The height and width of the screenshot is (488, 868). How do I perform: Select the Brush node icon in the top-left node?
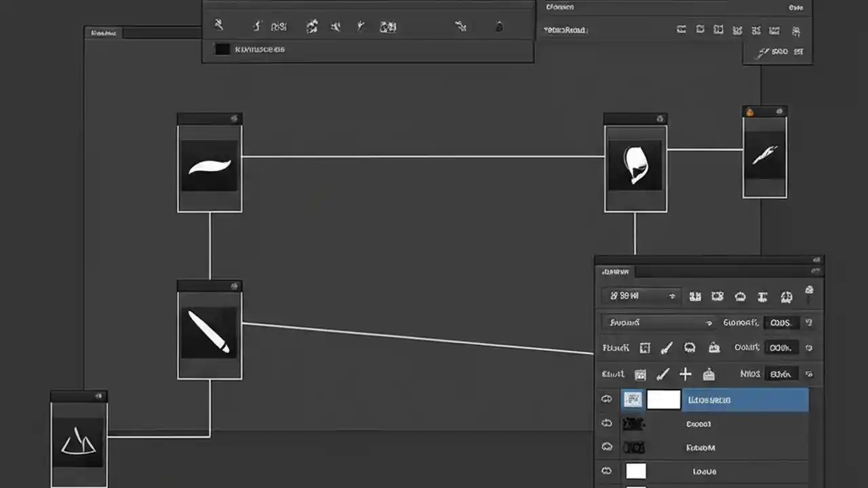click(210, 166)
